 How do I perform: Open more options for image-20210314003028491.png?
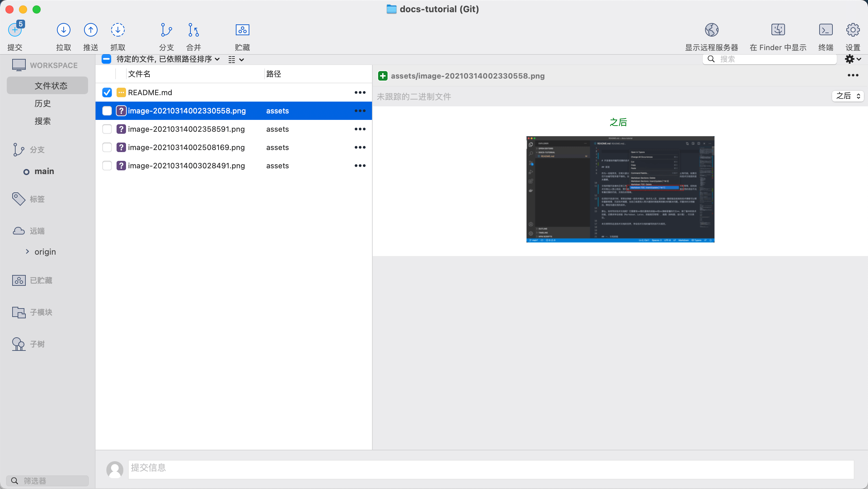coord(360,166)
